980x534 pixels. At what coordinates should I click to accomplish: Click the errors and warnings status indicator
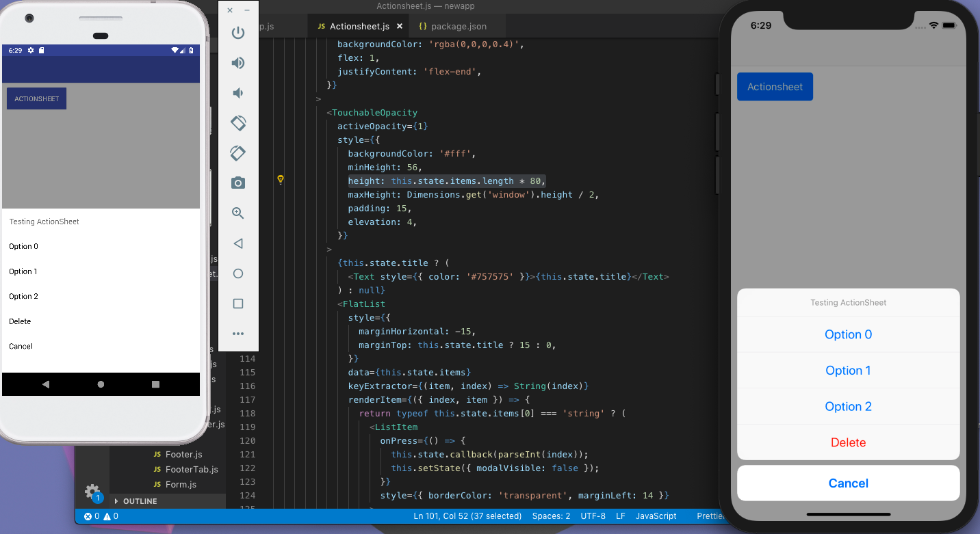pyautogui.click(x=101, y=516)
